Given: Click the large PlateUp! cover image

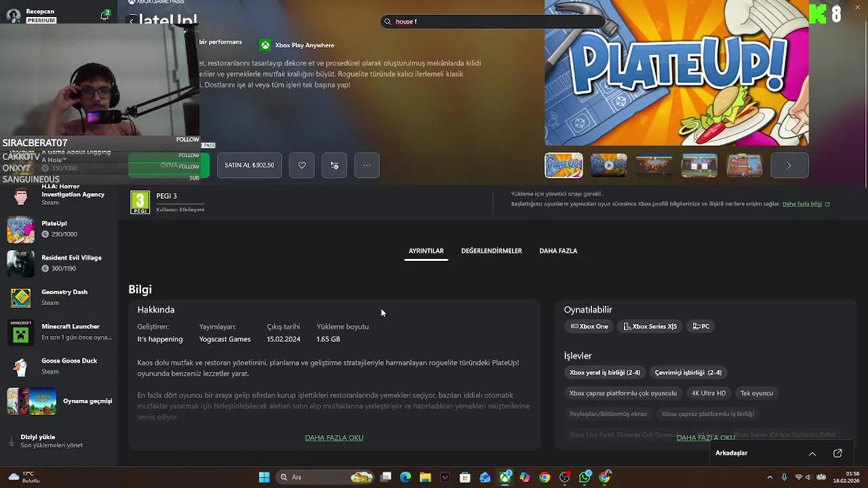Looking at the screenshot, I should (676, 73).
